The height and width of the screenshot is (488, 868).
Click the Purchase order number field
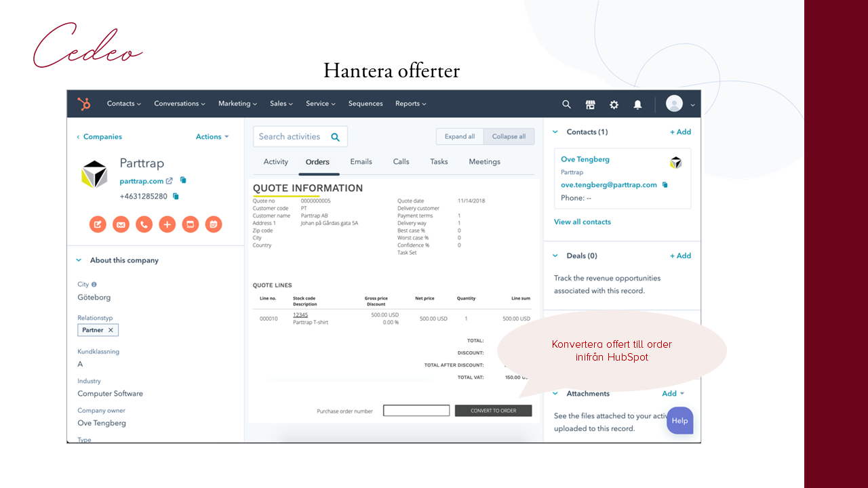tap(416, 411)
